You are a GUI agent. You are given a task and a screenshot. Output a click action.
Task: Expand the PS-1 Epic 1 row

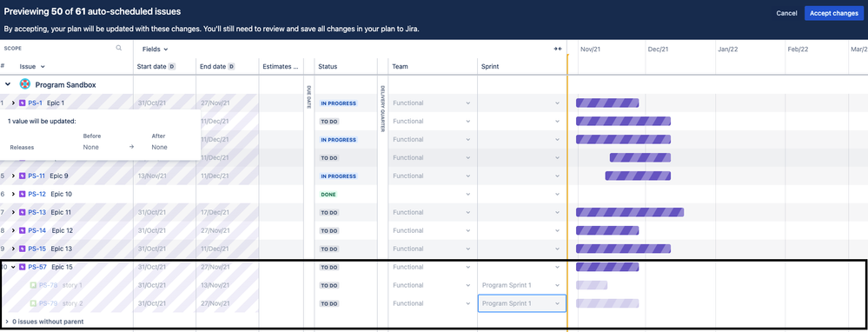coord(13,103)
